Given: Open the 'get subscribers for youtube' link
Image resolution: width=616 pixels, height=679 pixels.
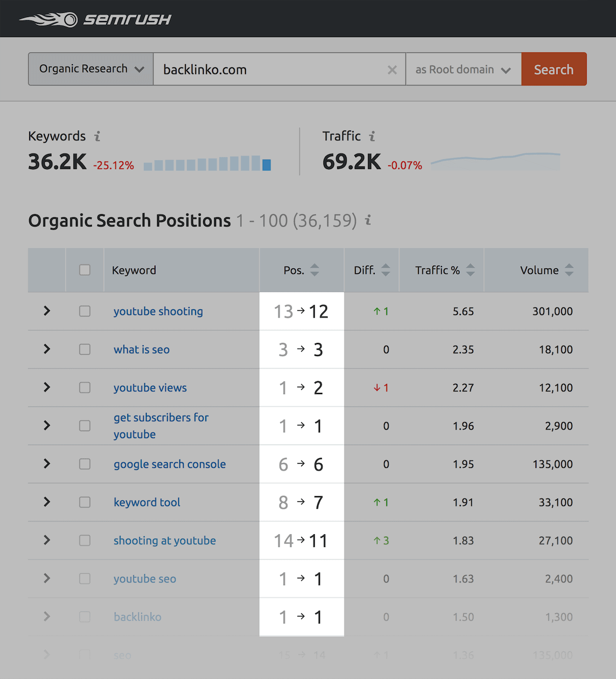Looking at the screenshot, I should click(x=161, y=426).
